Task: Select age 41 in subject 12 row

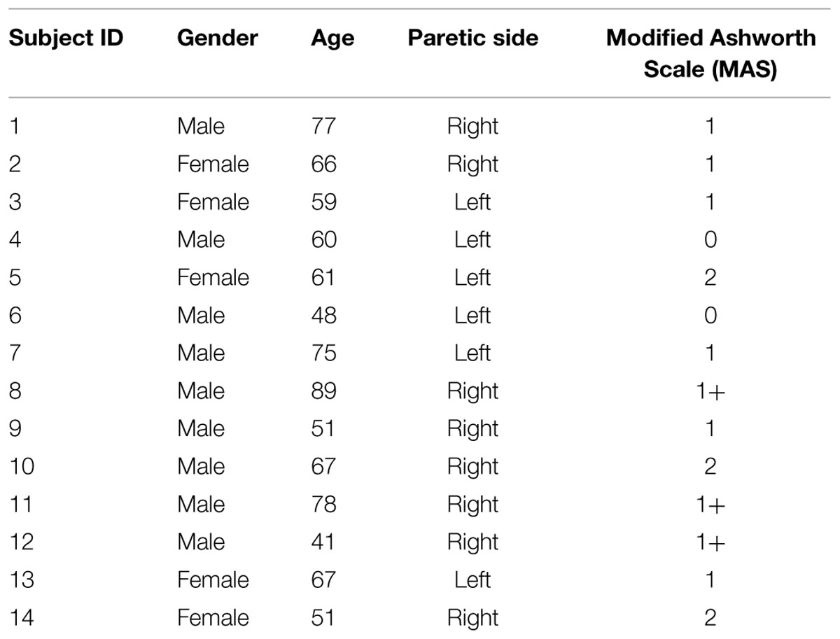Action: [323, 542]
